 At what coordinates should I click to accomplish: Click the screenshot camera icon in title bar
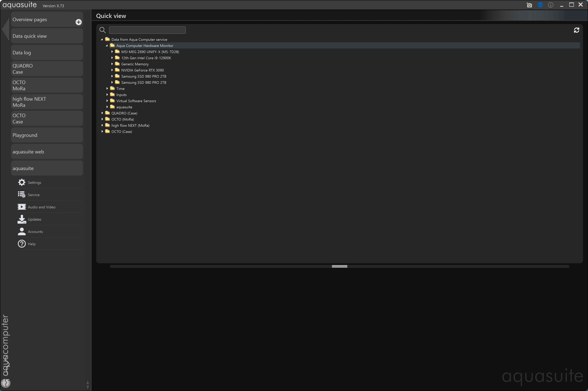click(529, 5)
